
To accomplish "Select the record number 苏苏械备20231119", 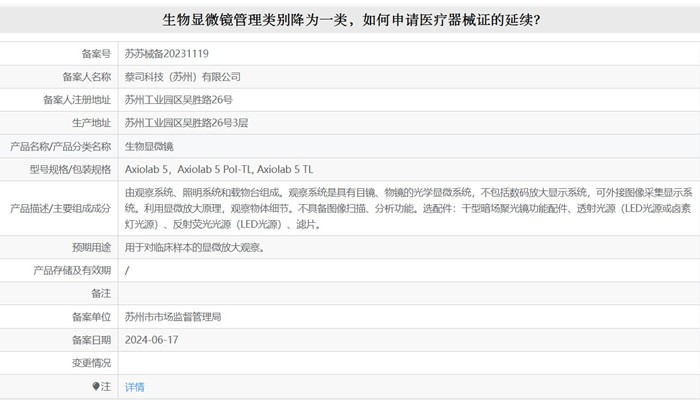I will (x=166, y=53).
